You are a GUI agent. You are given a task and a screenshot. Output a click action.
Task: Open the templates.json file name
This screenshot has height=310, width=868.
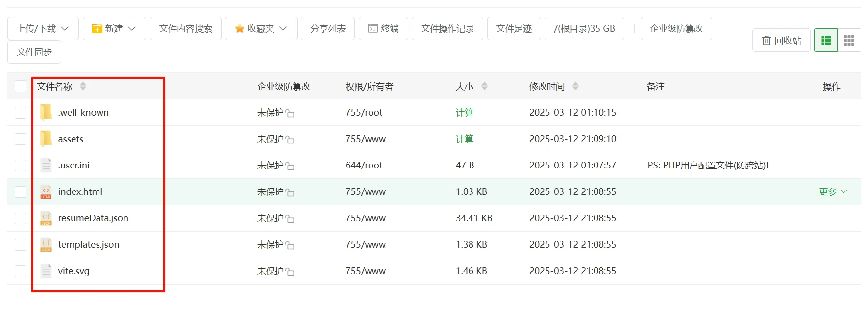coord(88,244)
